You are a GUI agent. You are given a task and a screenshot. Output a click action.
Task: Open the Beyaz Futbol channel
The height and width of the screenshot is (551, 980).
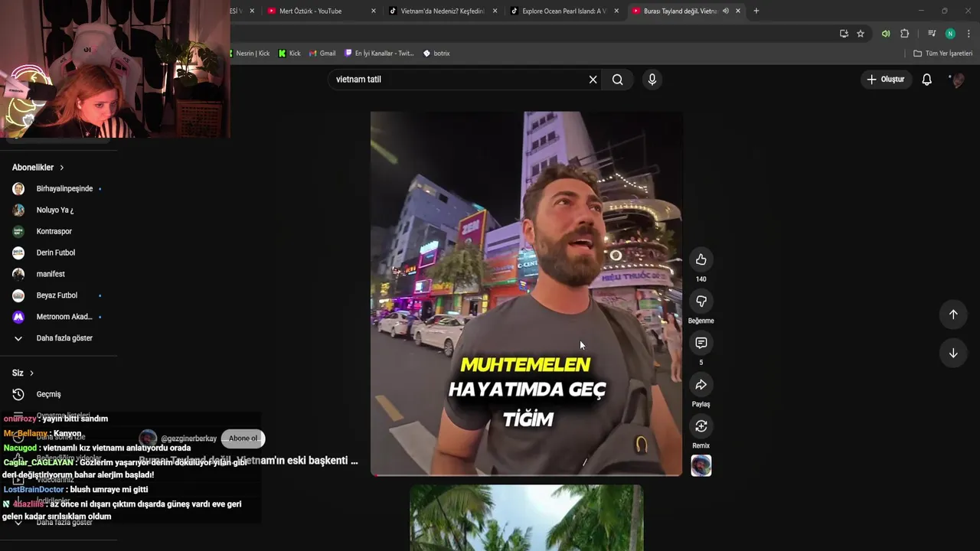[x=57, y=295]
